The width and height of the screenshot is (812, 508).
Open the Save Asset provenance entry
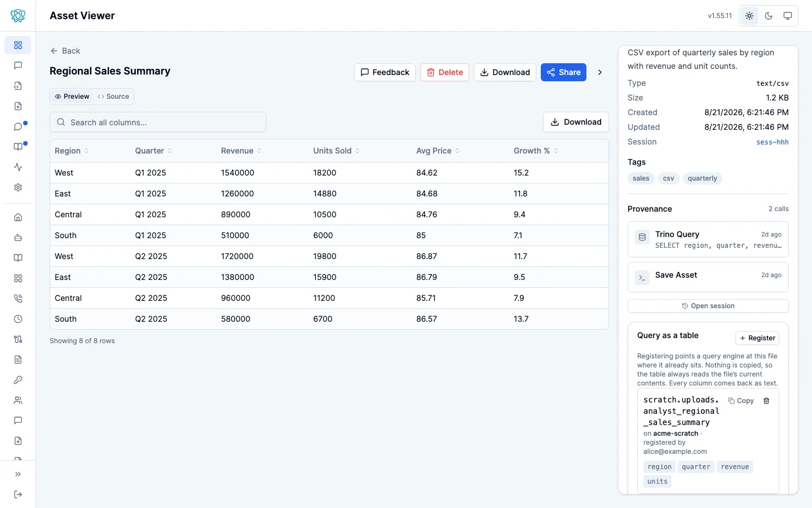[x=708, y=277]
